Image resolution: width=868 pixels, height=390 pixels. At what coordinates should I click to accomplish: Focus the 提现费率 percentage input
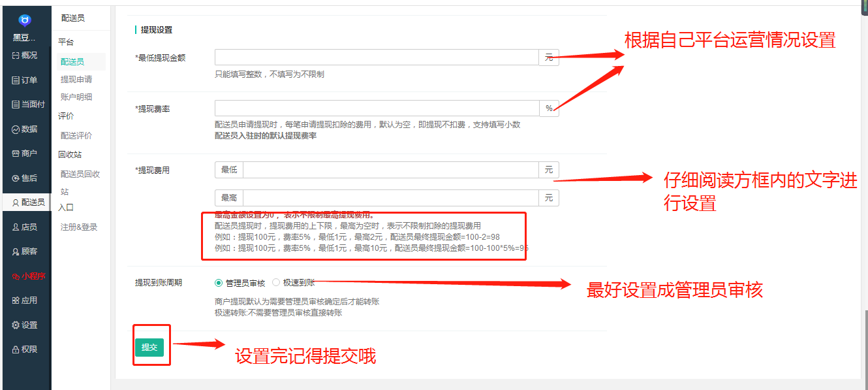pos(377,108)
